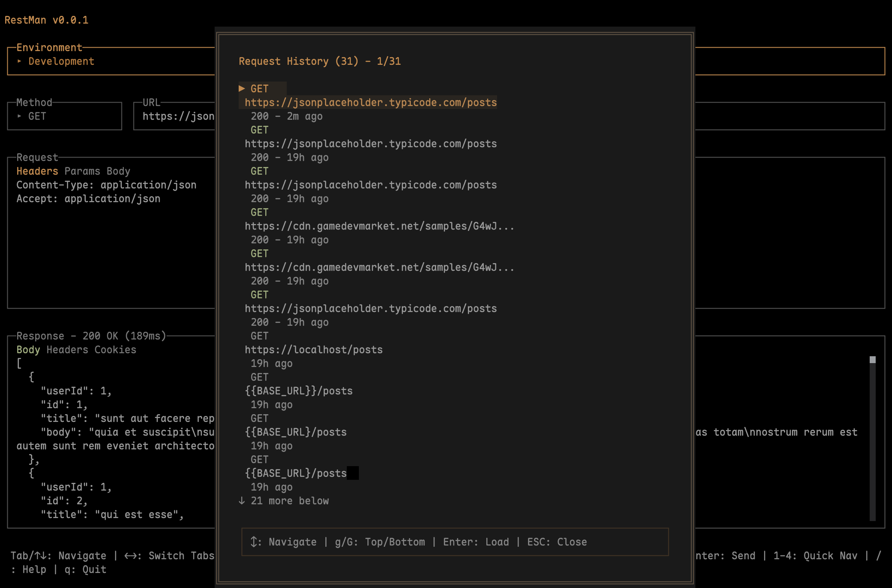Click the ESC: Close hint in history dialog

[x=557, y=542]
